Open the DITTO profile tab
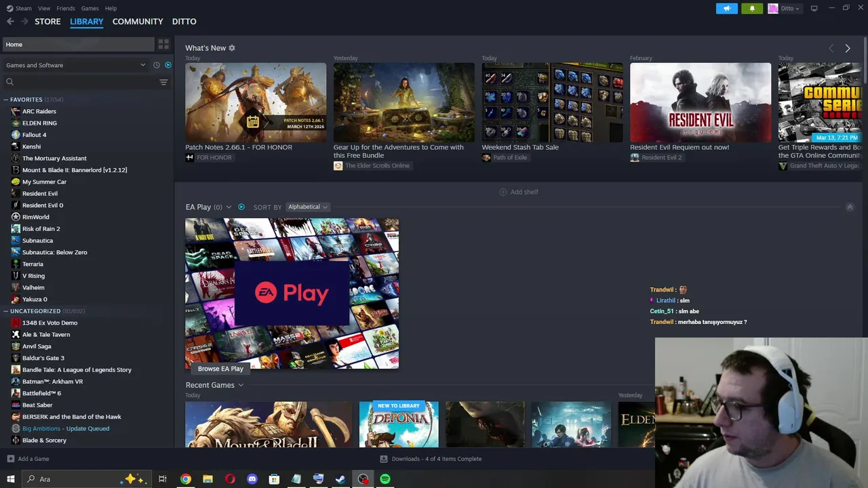 coord(184,22)
